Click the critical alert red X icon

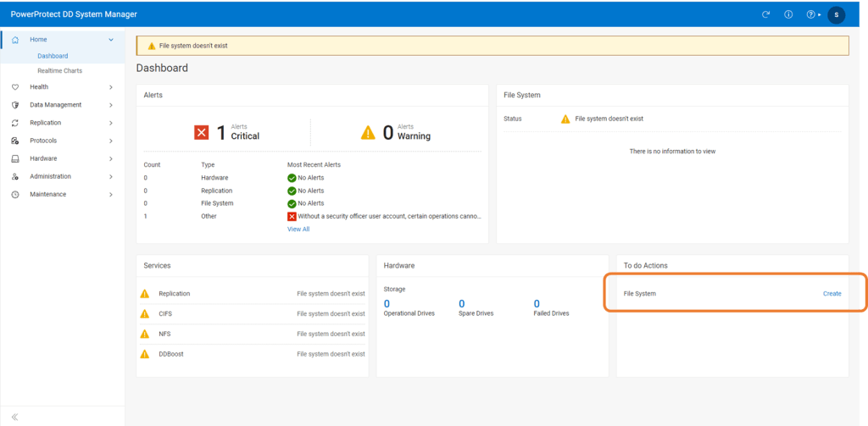coord(201,132)
